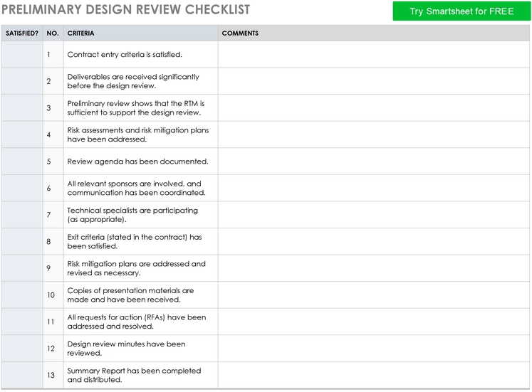Image resolution: width=532 pixels, height=392 pixels.
Task: Click the Comments cell for Review agenda row
Action: (x=374, y=161)
